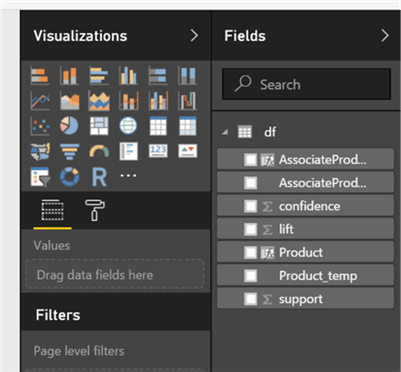The width and height of the screenshot is (401, 372).
Task: Select the card visual showing 123
Action: click(x=158, y=151)
